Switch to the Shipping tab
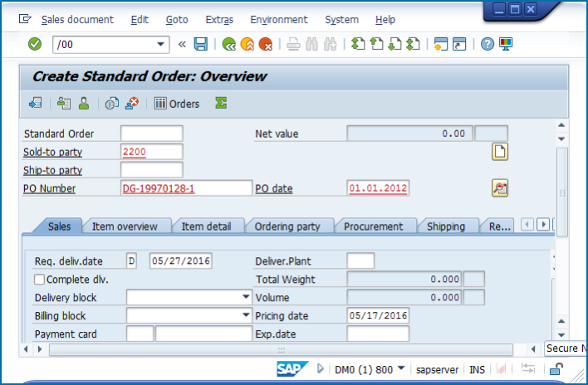Image resolution: width=588 pixels, height=385 pixels. (445, 226)
